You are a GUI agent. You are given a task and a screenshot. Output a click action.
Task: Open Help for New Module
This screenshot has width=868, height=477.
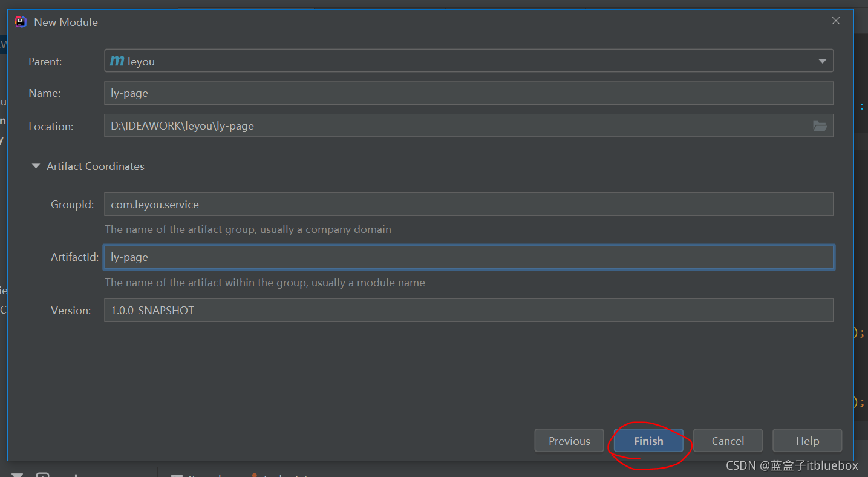click(x=807, y=441)
